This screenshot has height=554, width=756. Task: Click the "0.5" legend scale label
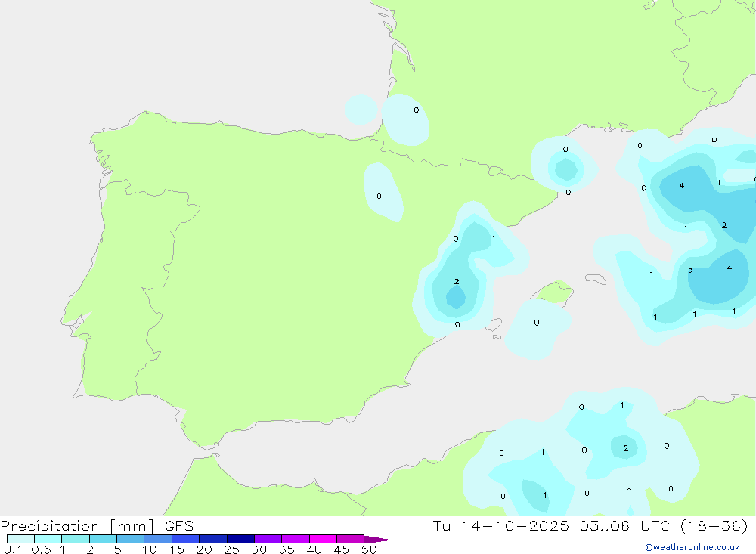click(41, 549)
